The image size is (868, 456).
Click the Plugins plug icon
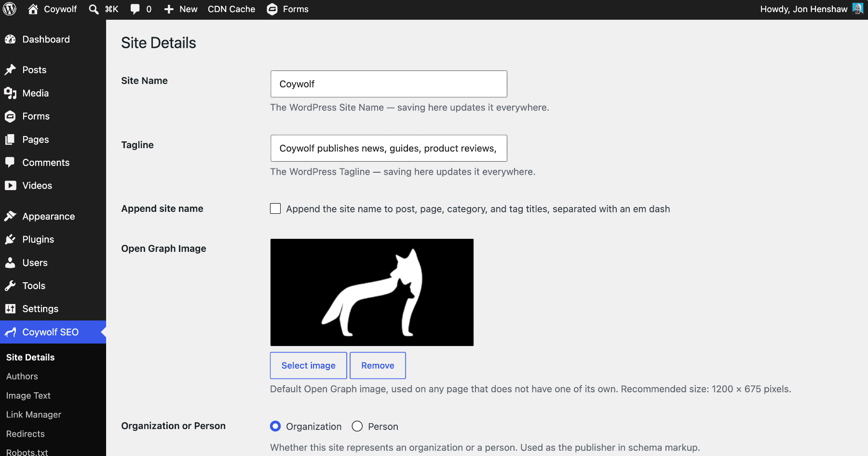10,239
